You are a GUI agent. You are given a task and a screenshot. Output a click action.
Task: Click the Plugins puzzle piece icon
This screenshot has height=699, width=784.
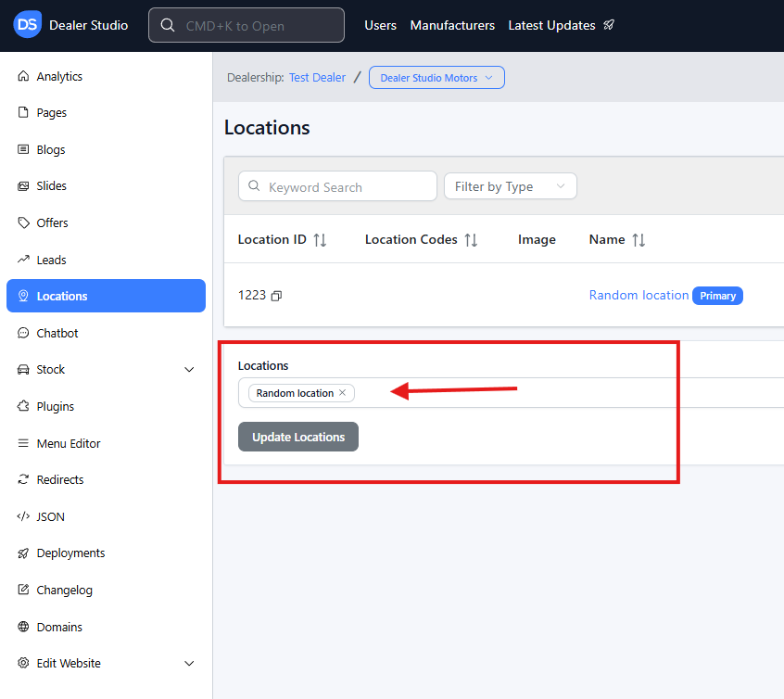(23, 406)
